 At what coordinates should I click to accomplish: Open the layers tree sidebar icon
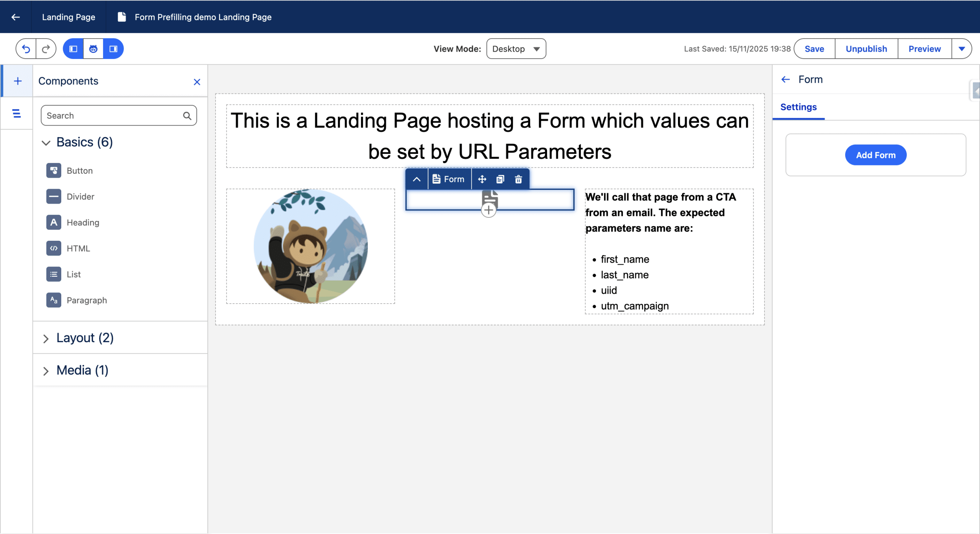coord(16,113)
